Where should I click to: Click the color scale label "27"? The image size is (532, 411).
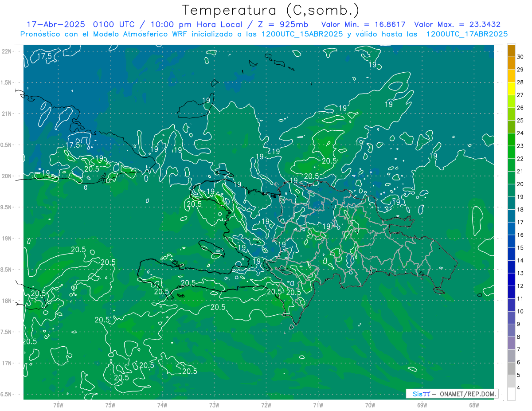[520, 95]
